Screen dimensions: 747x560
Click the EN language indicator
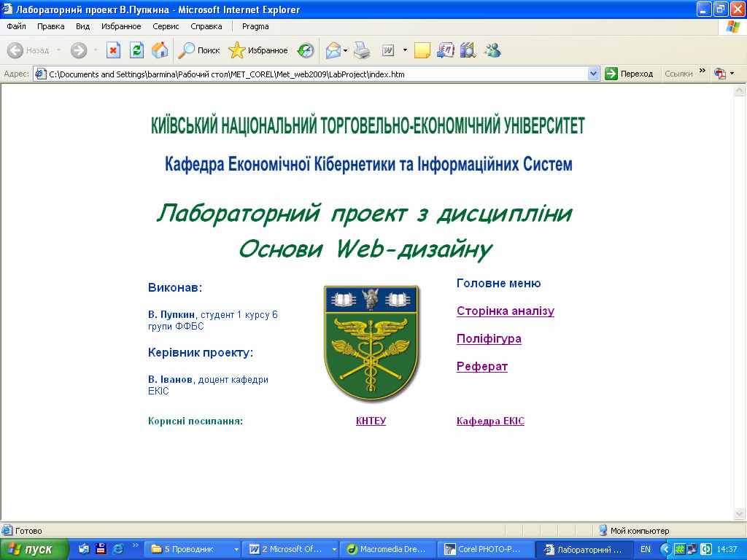[x=645, y=549]
